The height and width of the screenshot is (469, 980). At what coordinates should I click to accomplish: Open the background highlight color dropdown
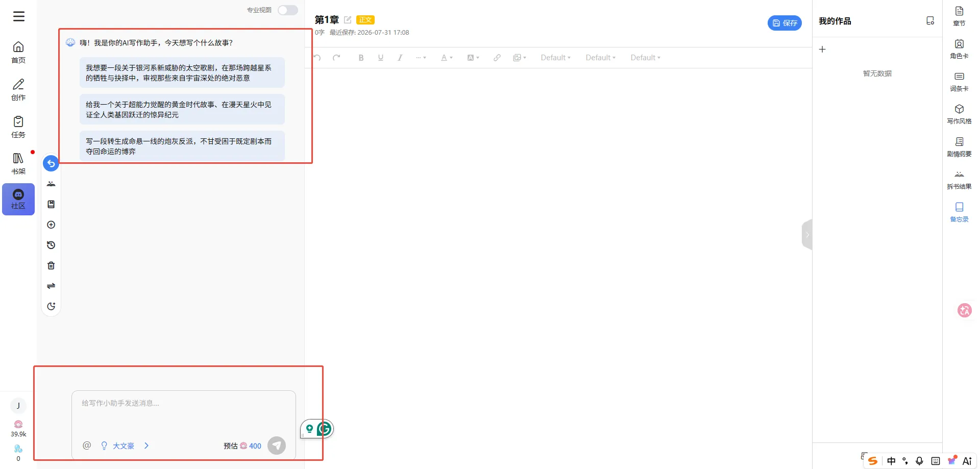473,58
